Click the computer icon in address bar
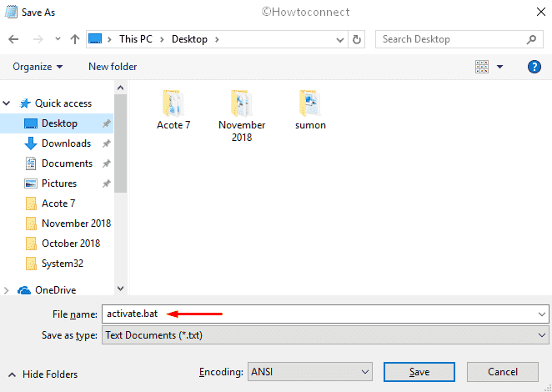This screenshot has width=552, height=392. click(95, 38)
